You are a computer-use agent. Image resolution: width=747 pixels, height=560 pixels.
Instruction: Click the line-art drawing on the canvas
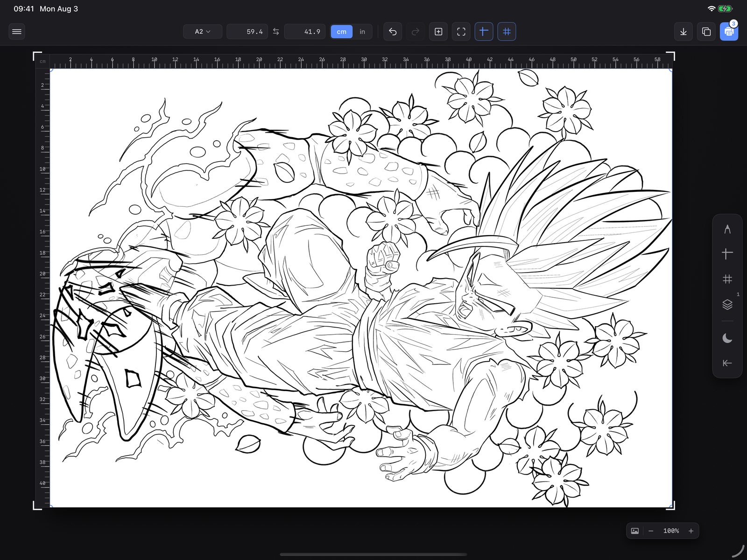pos(361,288)
